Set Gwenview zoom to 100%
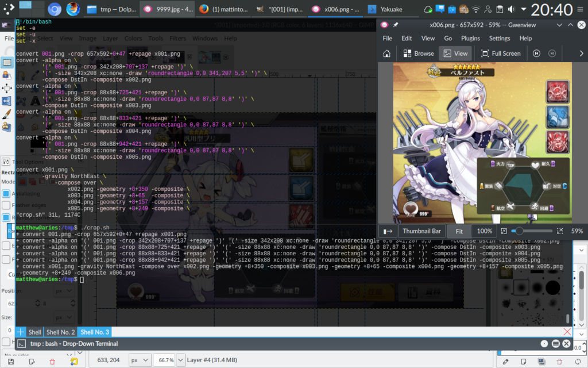 (x=484, y=231)
